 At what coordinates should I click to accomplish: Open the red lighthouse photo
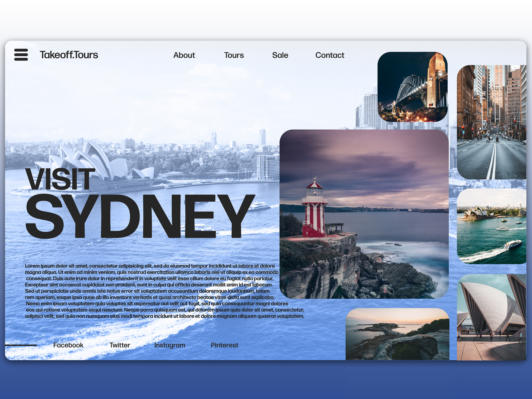(364, 214)
